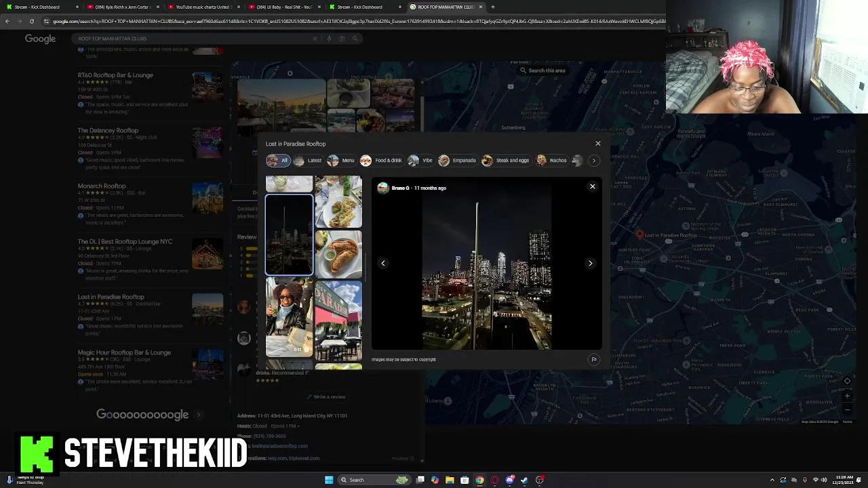Click the Search this area map button

[542, 70]
